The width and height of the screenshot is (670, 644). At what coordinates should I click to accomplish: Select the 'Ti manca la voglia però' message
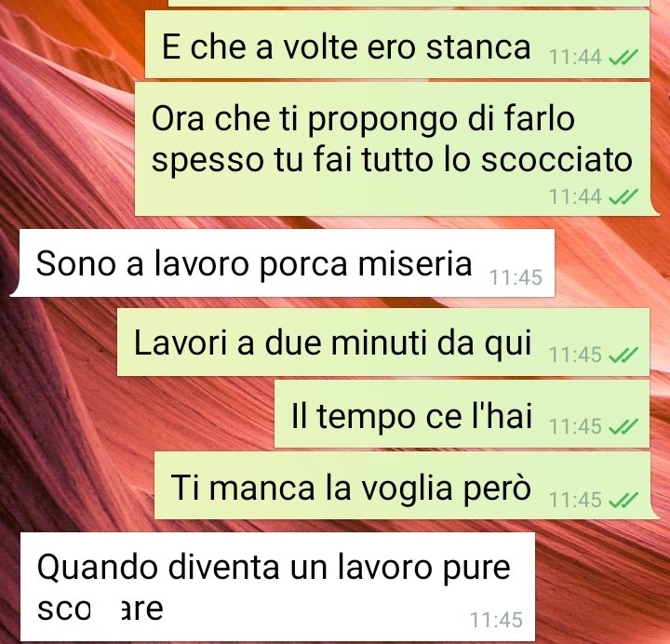click(406, 486)
